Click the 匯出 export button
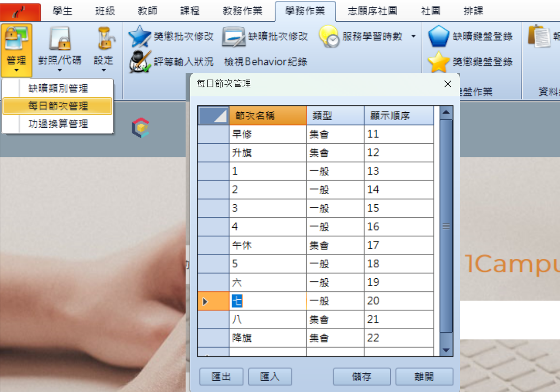The image size is (560, 392). click(222, 377)
